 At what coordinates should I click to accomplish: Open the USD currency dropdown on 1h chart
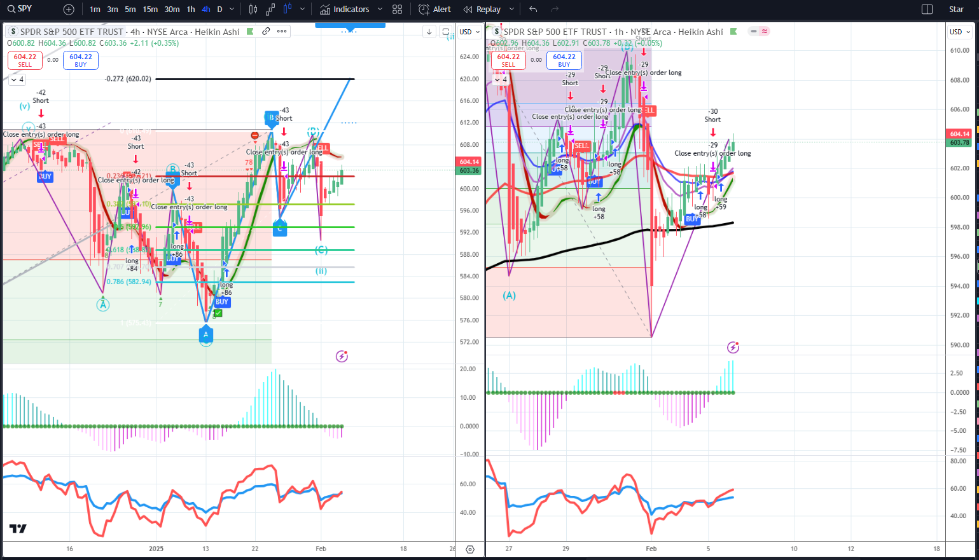pos(961,32)
